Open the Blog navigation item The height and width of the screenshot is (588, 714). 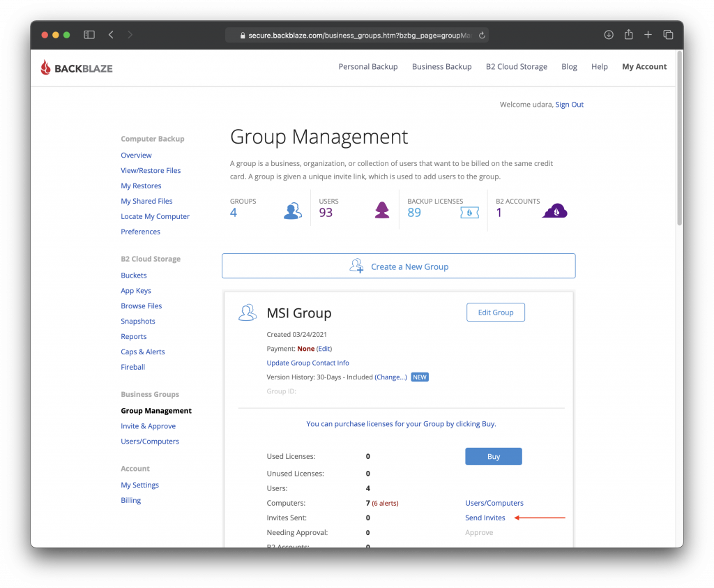(x=569, y=66)
